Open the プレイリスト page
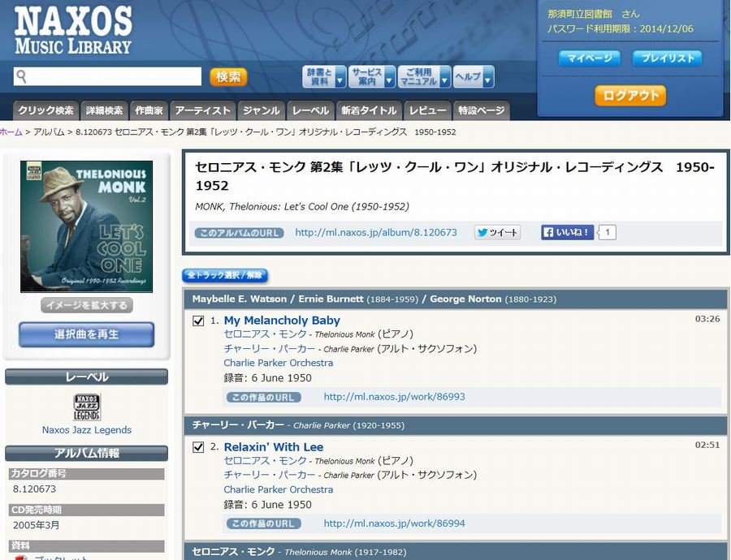Screen dimensions: 731x560 pos(667,58)
